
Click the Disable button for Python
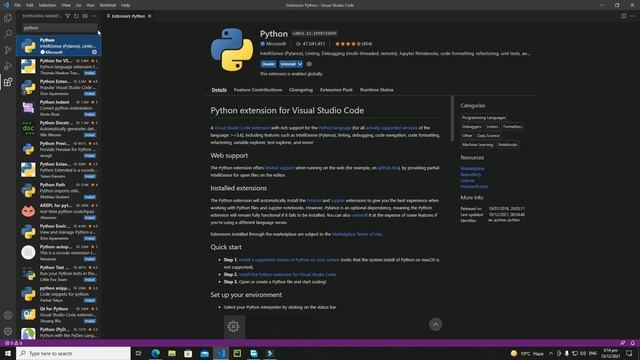point(268,64)
